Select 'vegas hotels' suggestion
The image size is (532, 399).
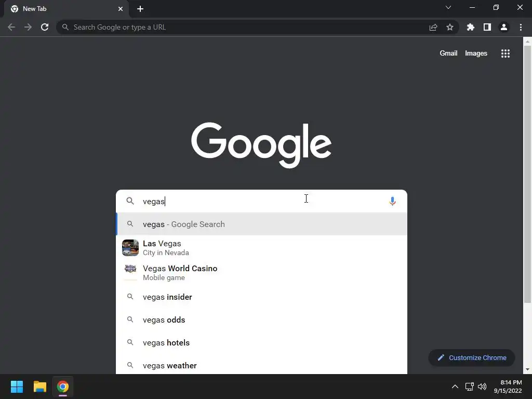tap(262, 342)
